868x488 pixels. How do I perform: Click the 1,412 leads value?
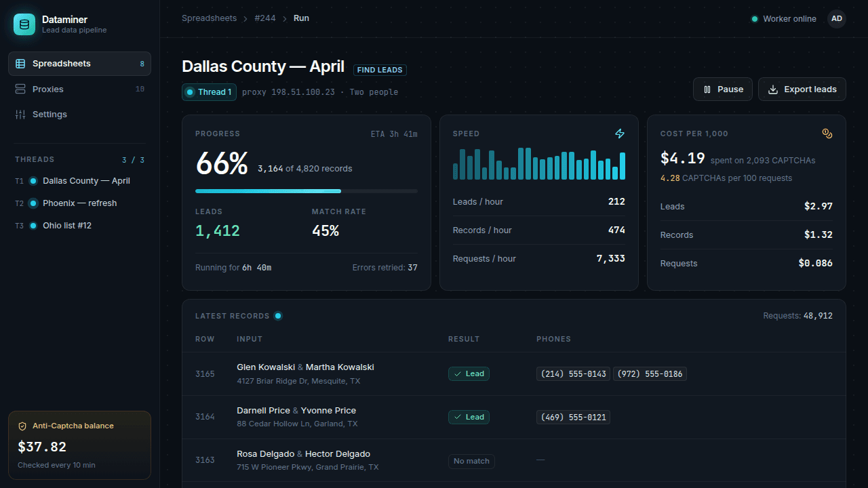(x=218, y=231)
